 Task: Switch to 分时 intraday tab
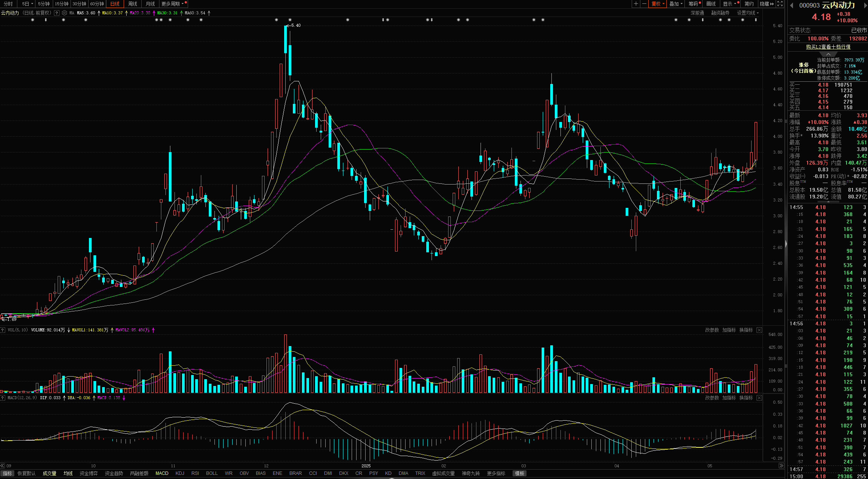8,4
